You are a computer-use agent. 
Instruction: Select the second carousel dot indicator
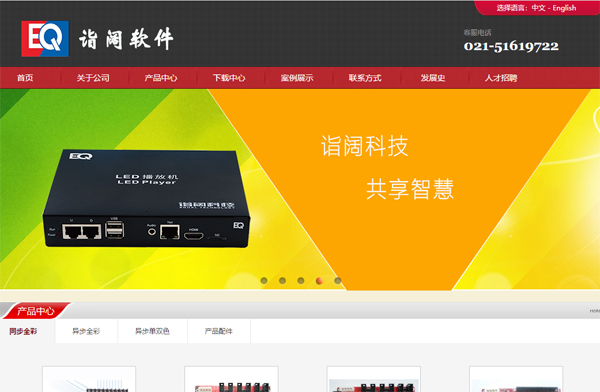pyautogui.click(x=282, y=281)
